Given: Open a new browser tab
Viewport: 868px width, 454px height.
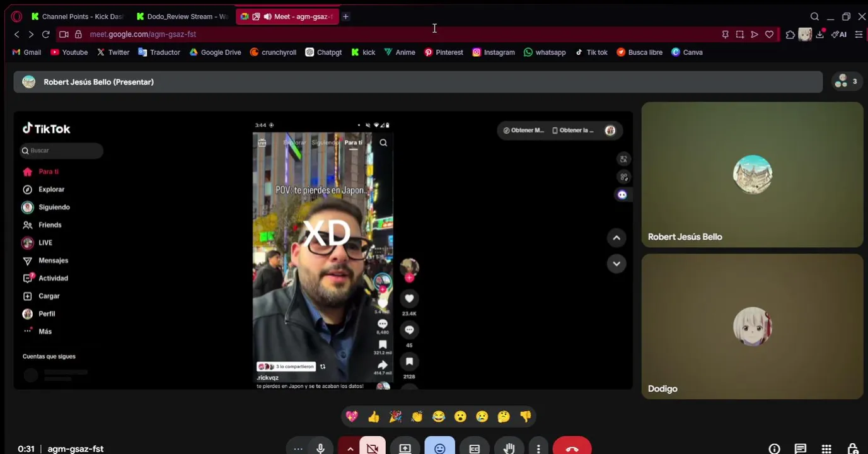Looking at the screenshot, I should point(345,16).
